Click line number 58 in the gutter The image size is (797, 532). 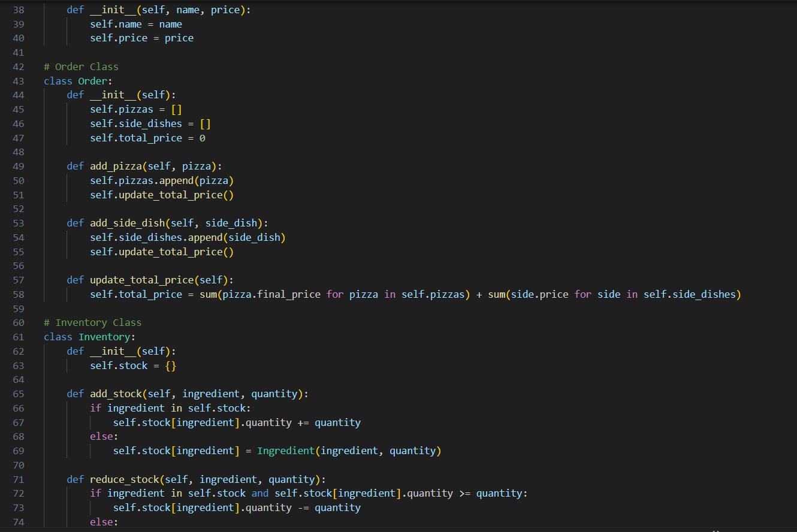[18, 294]
